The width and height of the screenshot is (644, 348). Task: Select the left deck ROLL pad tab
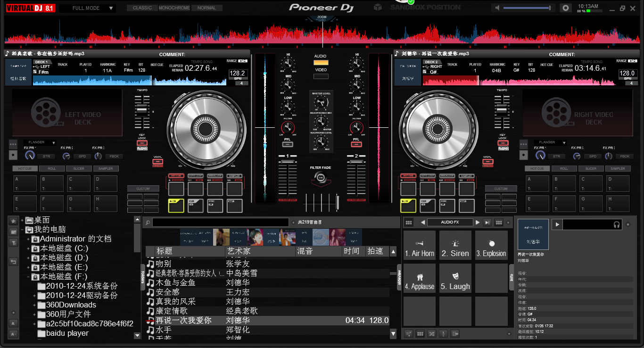pyautogui.click(x=52, y=168)
